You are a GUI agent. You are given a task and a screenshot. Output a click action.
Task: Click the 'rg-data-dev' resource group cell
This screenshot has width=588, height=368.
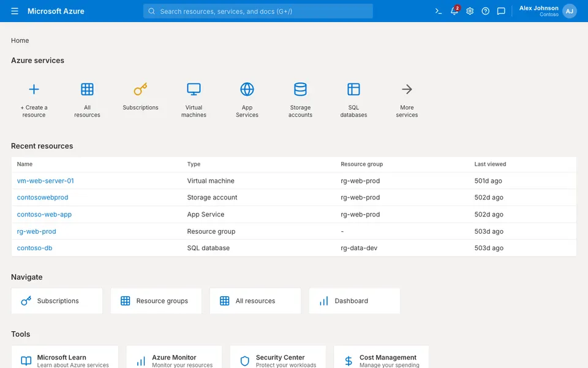coord(359,248)
